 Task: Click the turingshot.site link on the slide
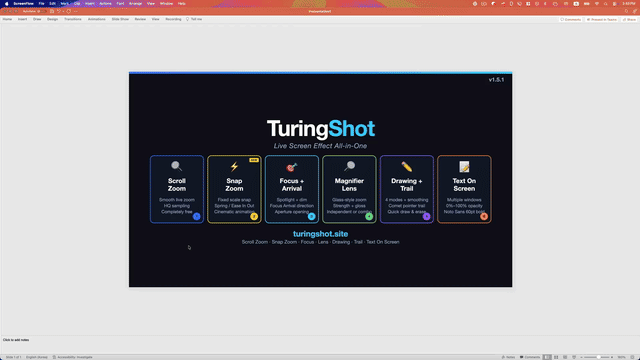(320, 234)
